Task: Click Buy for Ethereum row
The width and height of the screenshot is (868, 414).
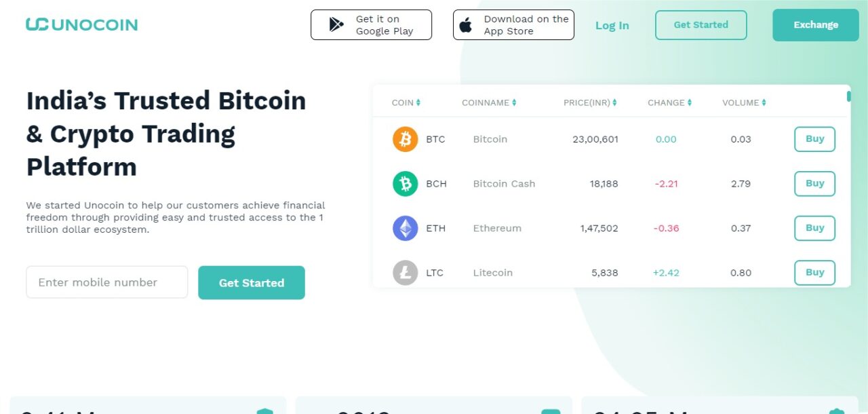Action: pos(814,228)
